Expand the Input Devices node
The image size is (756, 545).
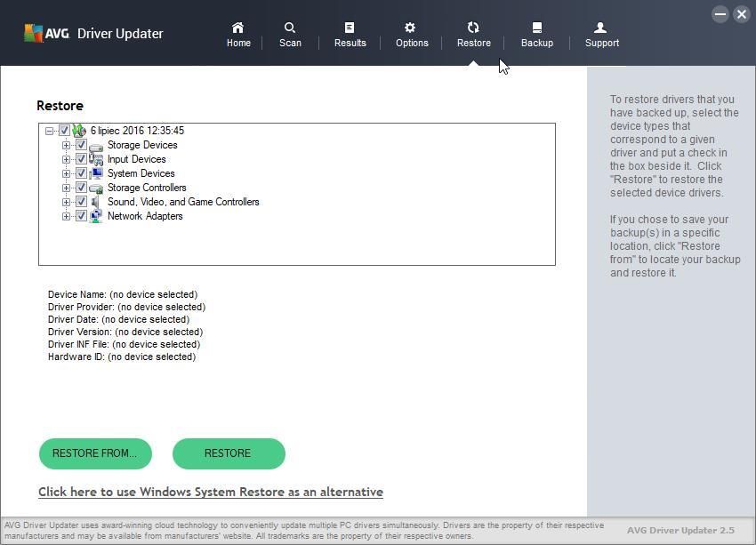pos(66,159)
